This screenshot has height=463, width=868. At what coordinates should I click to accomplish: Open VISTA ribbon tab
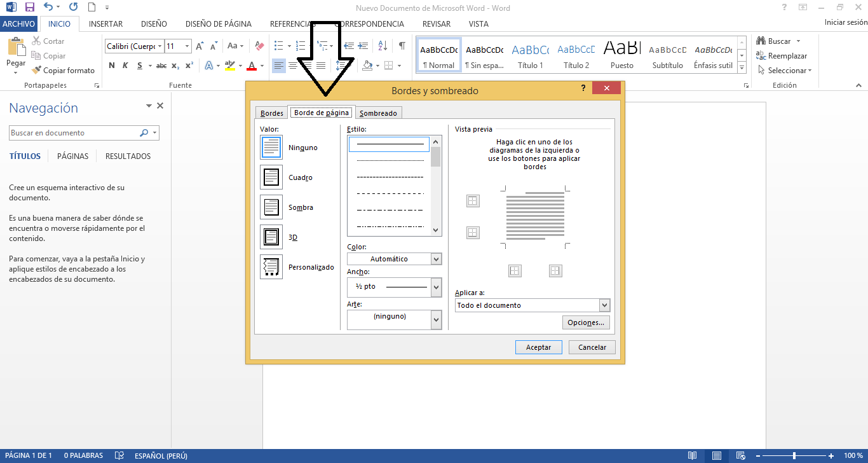[x=478, y=24]
